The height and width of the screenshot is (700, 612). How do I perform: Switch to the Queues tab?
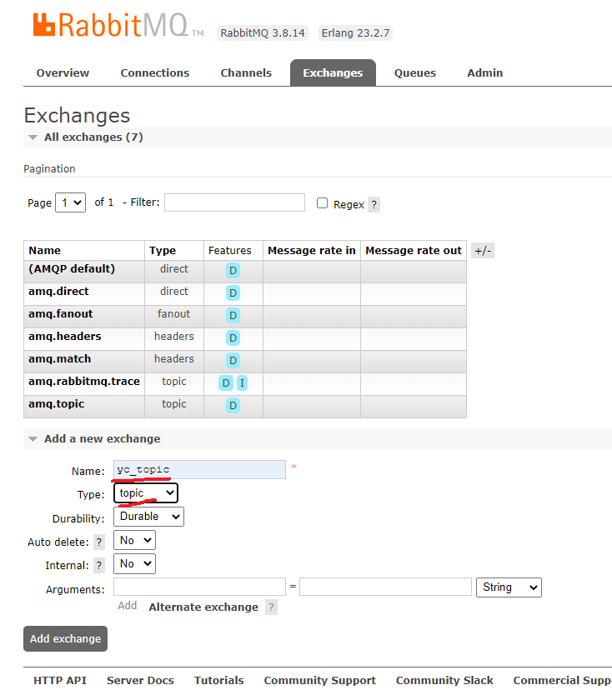click(415, 72)
